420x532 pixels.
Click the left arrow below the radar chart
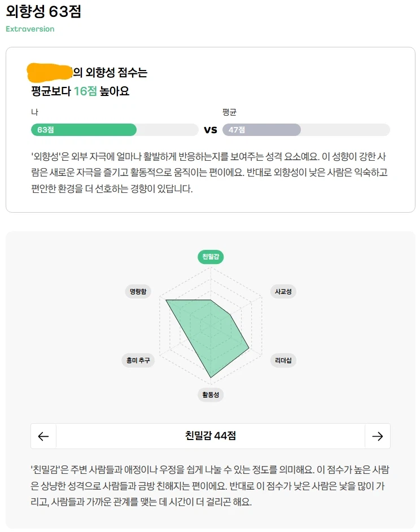point(43,436)
